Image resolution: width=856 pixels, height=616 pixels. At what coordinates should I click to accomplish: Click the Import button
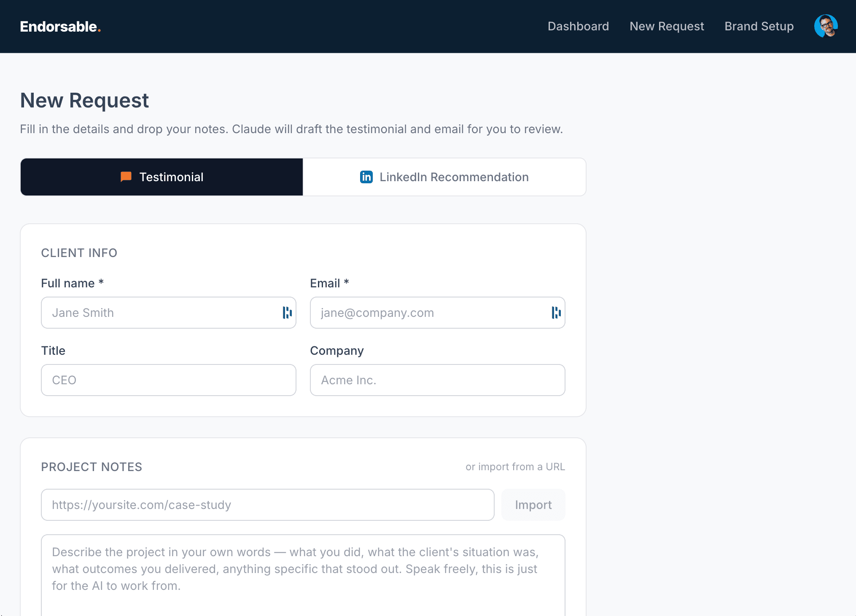pos(533,505)
